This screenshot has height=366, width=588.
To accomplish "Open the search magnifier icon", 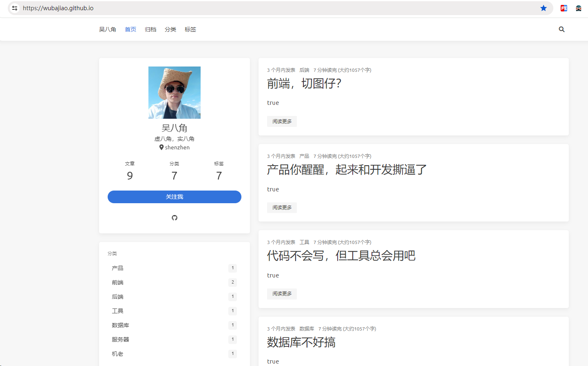I will point(561,29).
